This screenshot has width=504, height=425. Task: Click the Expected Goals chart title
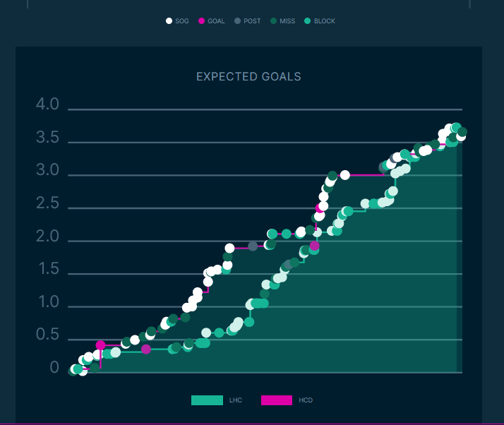click(248, 76)
